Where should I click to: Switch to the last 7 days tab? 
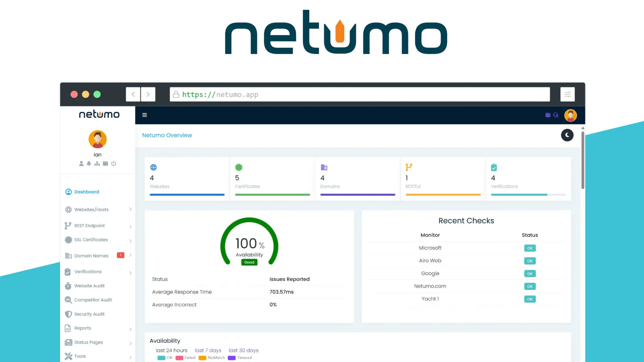[208, 350]
